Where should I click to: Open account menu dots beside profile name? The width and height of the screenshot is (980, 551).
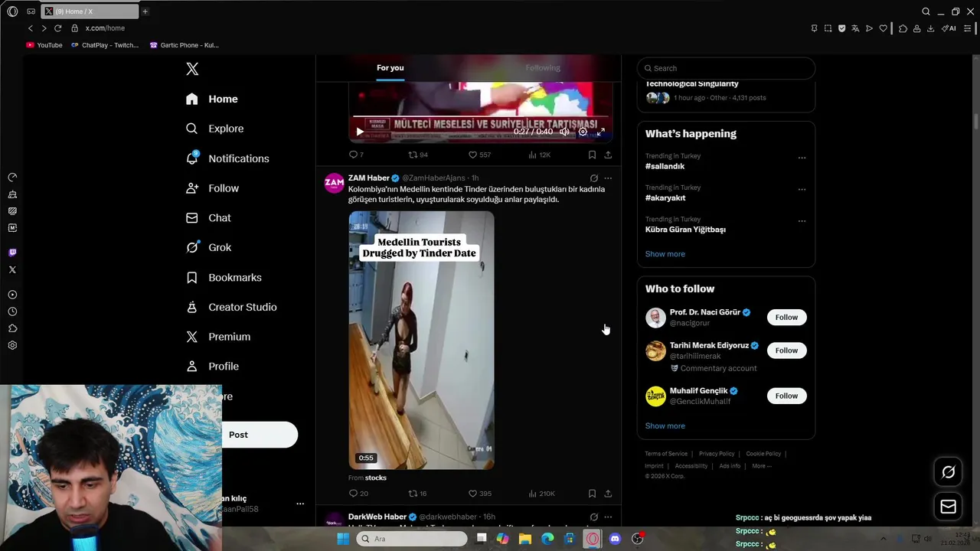300,504
